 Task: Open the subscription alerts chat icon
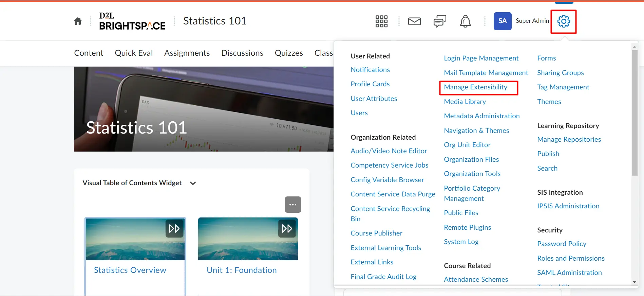pyautogui.click(x=440, y=21)
